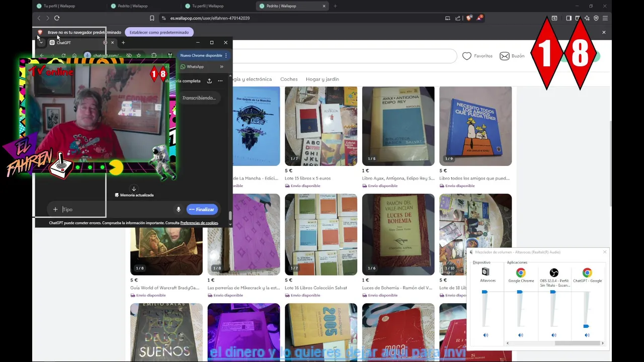Open Nuevo Chrome disponible options menu
Screen dimensions: 644x362
[226, 55]
